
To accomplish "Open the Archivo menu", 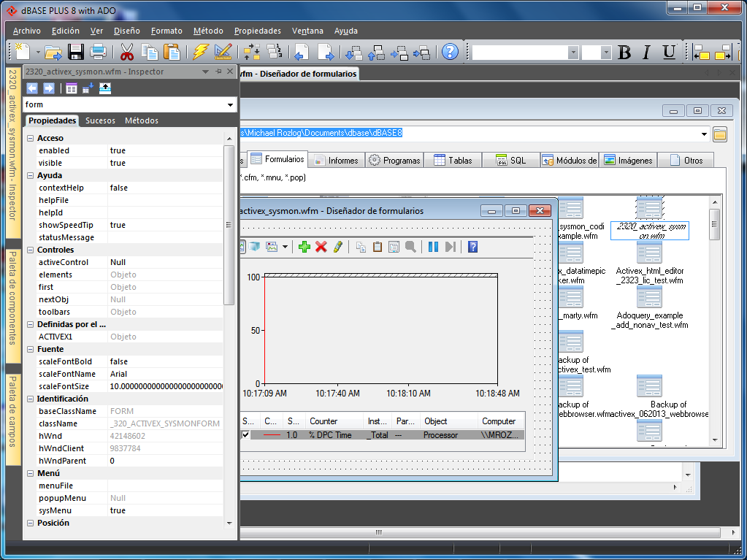I will coord(27,31).
